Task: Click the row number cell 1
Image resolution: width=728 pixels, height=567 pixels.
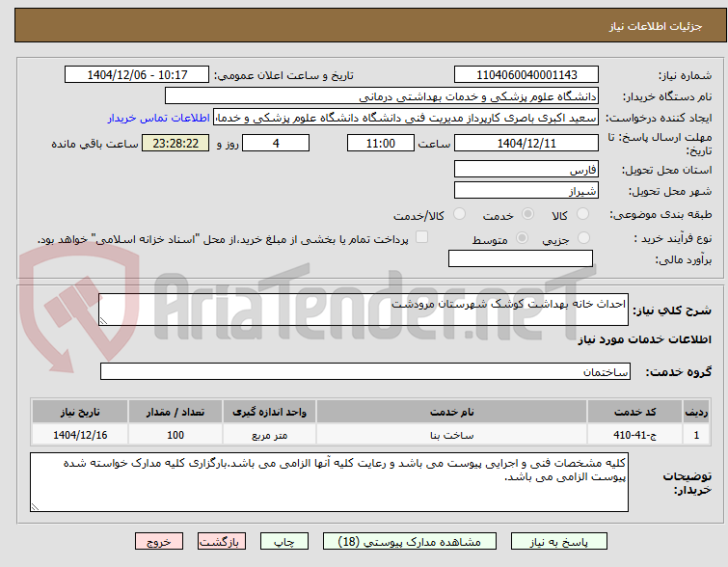Action: click(x=696, y=435)
